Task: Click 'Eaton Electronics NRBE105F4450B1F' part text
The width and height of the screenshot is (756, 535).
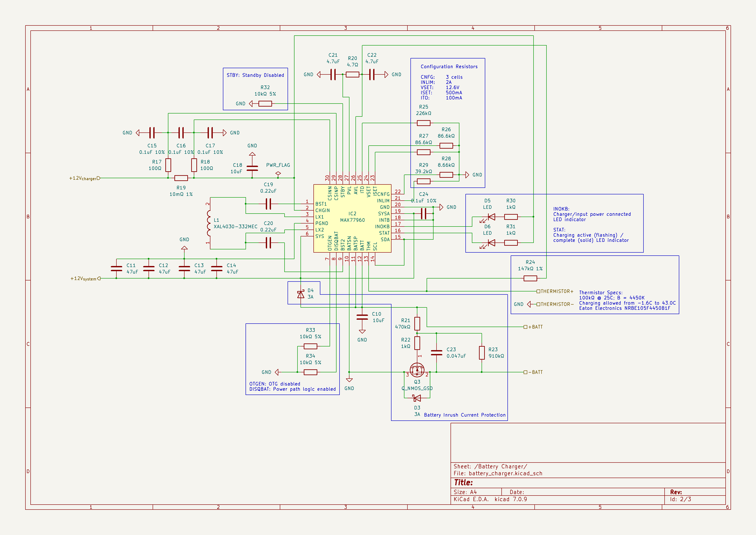Action: tap(625, 308)
